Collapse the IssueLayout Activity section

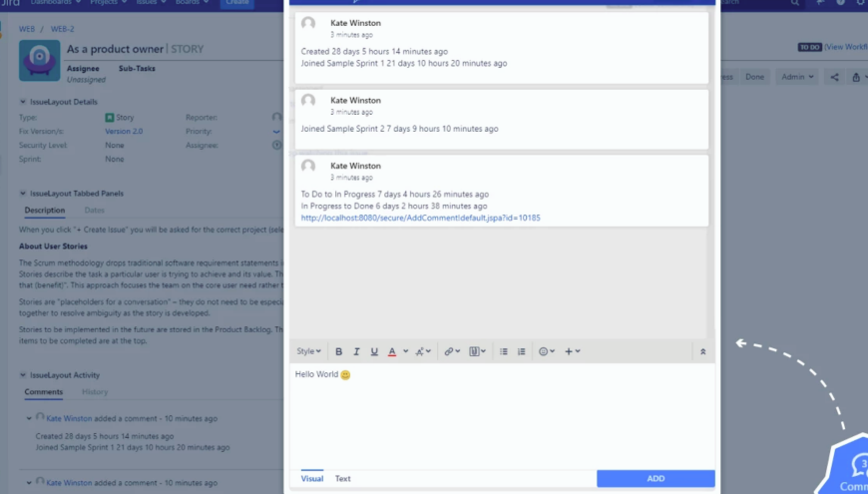tap(23, 375)
